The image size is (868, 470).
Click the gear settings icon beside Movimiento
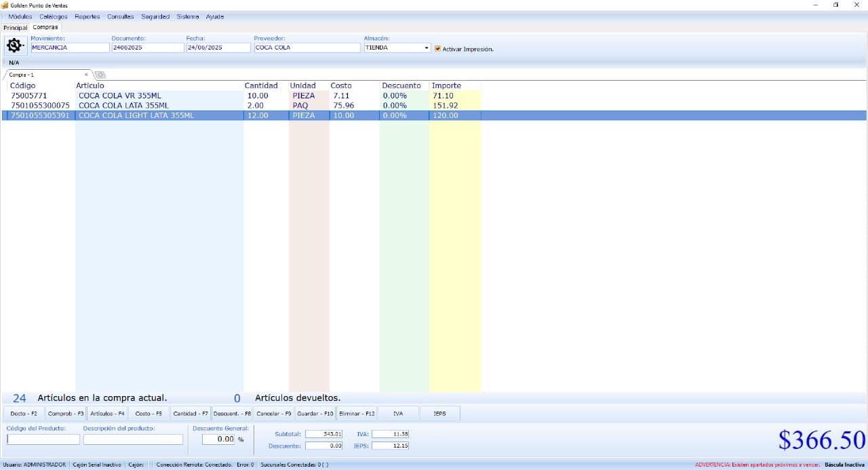(14, 45)
